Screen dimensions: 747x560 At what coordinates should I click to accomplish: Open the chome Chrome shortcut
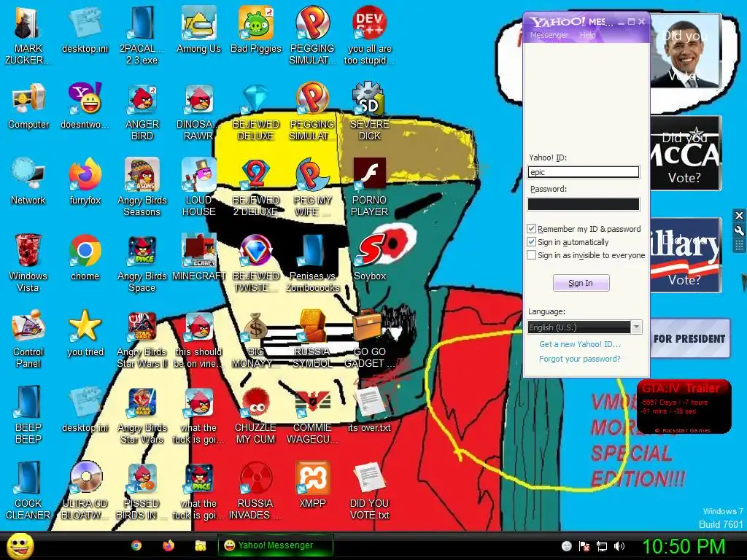(85, 257)
